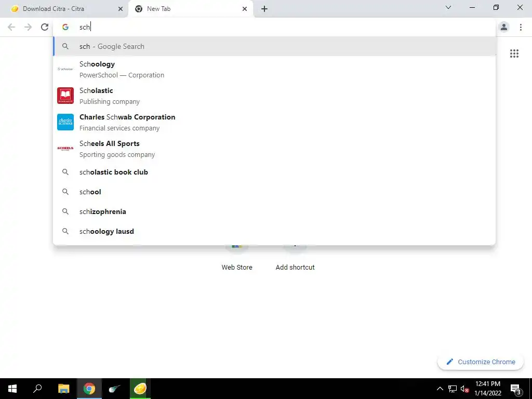Click the Charles Schwab blue logo

tap(65, 122)
